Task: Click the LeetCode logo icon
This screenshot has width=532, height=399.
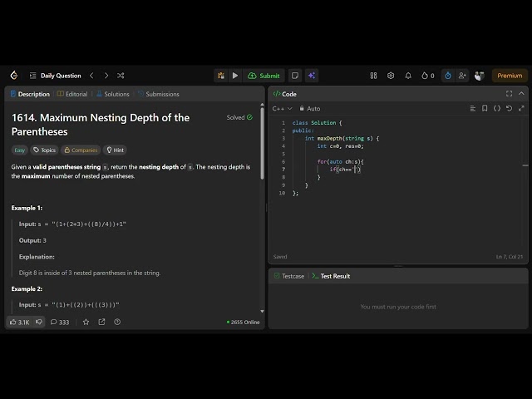Action: click(x=14, y=76)
